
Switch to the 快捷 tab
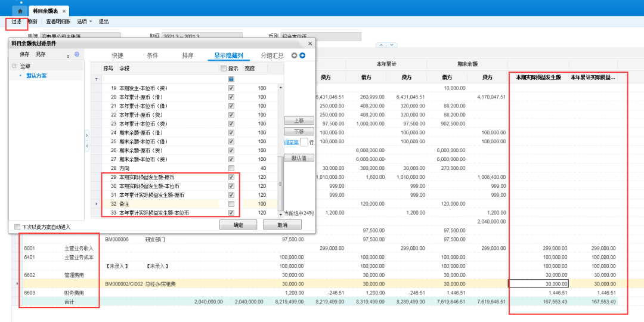(x=117, y=56)
